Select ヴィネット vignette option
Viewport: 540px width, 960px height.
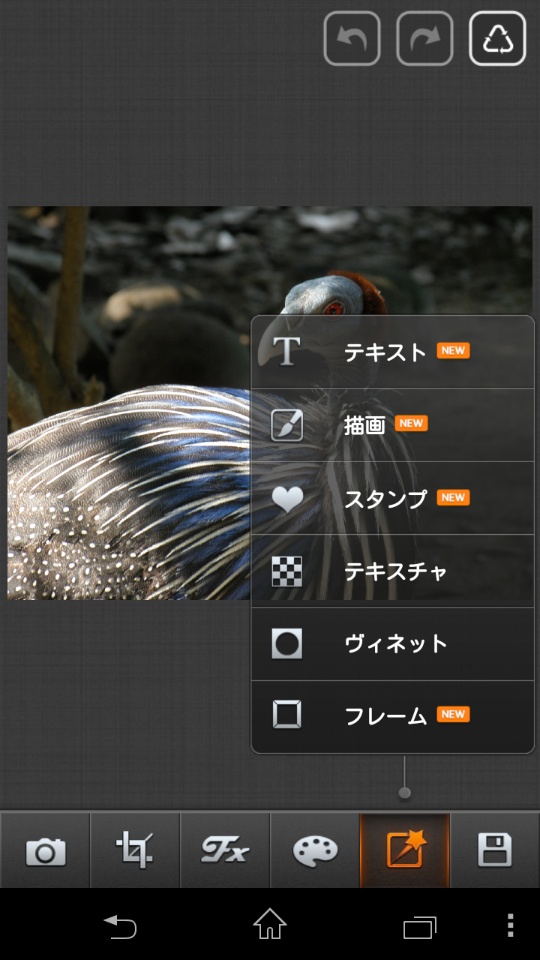pyautogui.click(x=392, y=643)
